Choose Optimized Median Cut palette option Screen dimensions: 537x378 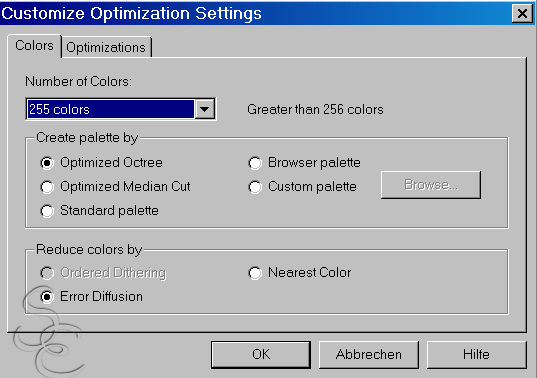[x=47, y=187]
